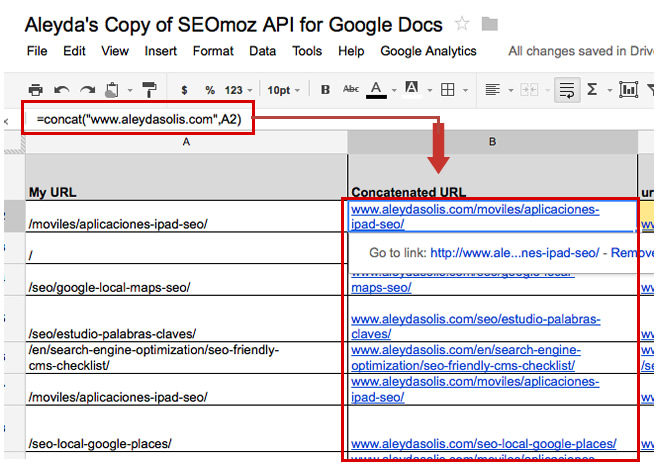
Task: Select the Paint format roller icon
Action: click(149, 89)
